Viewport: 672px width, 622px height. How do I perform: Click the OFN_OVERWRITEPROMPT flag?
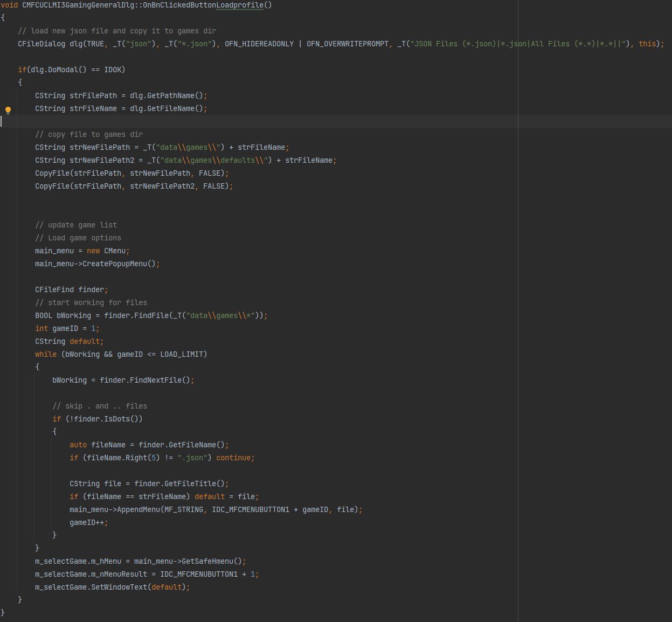[348, 44]
